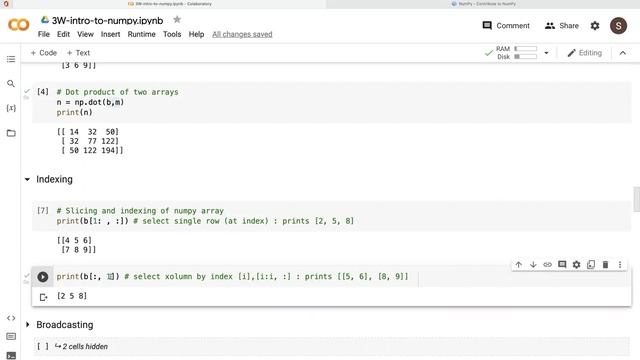This screenshot has height=360, width=640.
Task: Click the Share button
Action: pos(562,26)
